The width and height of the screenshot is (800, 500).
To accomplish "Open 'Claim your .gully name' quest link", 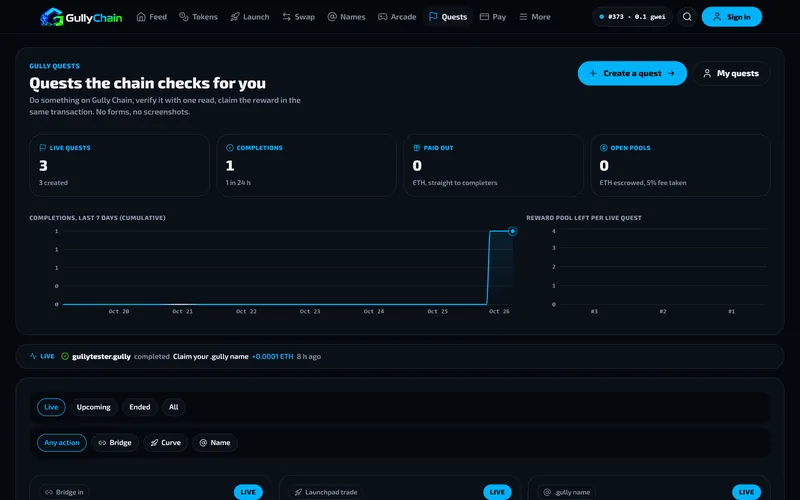I will (210, 357).
